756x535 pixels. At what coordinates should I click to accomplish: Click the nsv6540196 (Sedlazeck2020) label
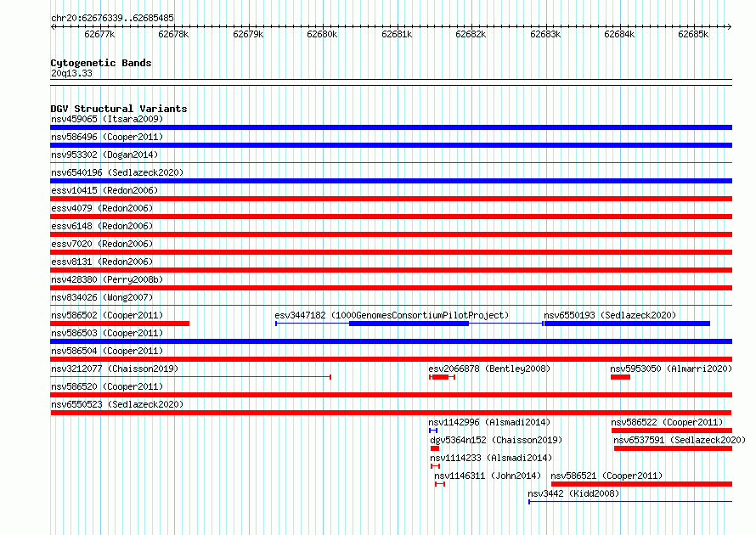(x=117, y=172)
